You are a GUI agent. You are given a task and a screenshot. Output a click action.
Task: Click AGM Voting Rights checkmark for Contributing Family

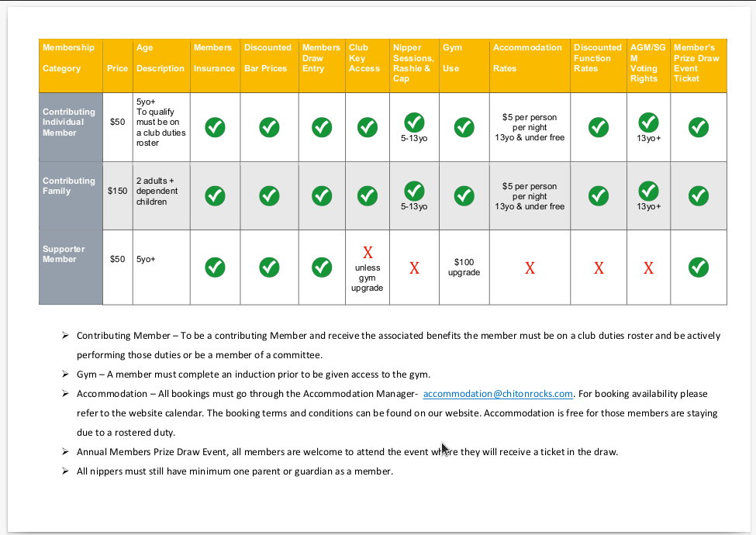[648, 191]
